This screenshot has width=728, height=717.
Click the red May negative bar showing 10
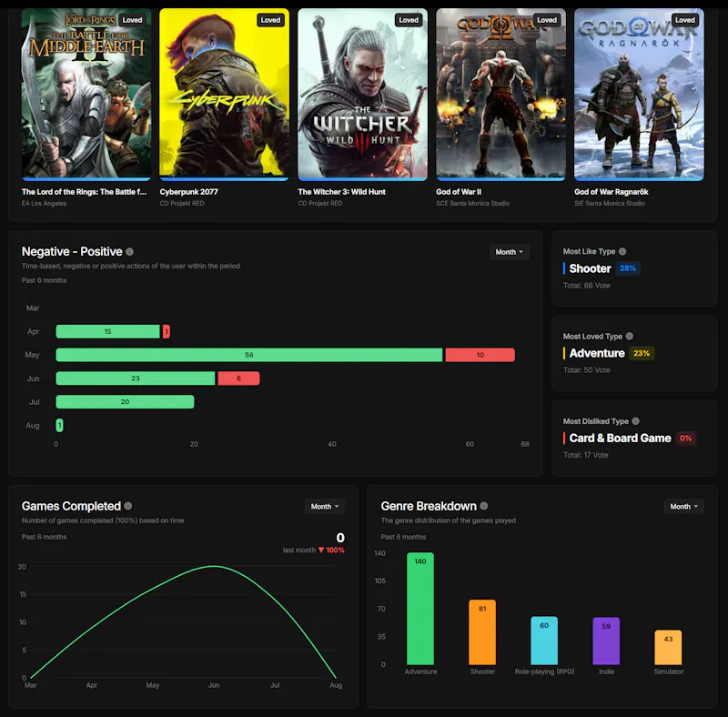tap(480, 355)
